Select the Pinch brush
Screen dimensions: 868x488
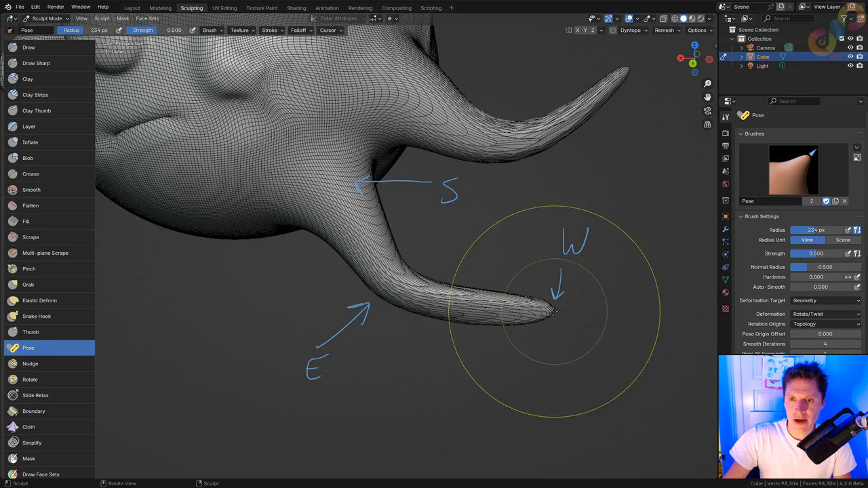tap(49, 268)
